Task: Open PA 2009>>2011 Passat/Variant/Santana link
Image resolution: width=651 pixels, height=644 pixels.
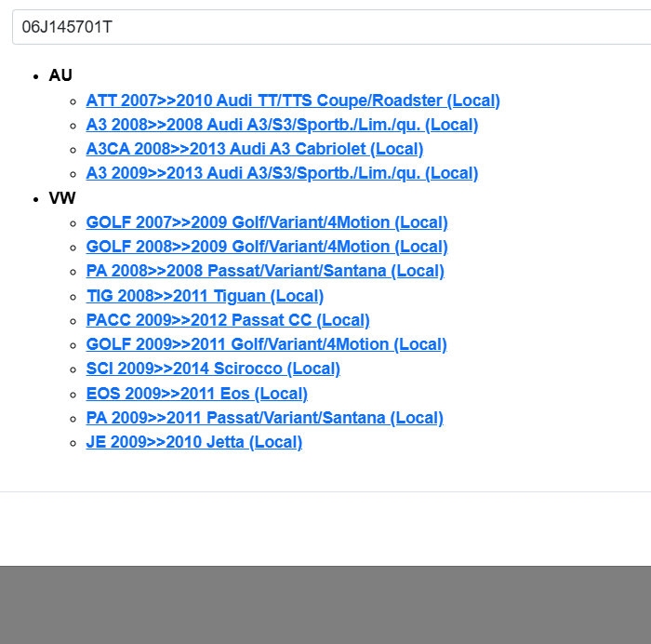Action: pyautogui.click(x=265, y=418)
